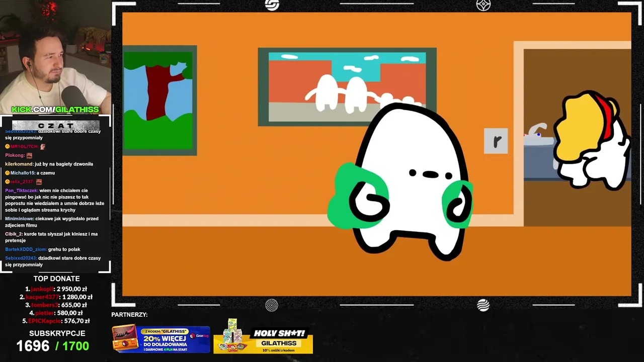This screenshot has height=362, width=644.
Task: Click the KICK.COM/GILATHISS channel link
Action: point(55,110)
